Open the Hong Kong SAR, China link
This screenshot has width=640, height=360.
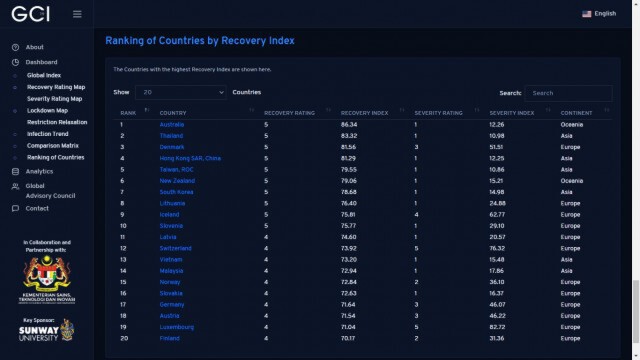coord(190,158)
